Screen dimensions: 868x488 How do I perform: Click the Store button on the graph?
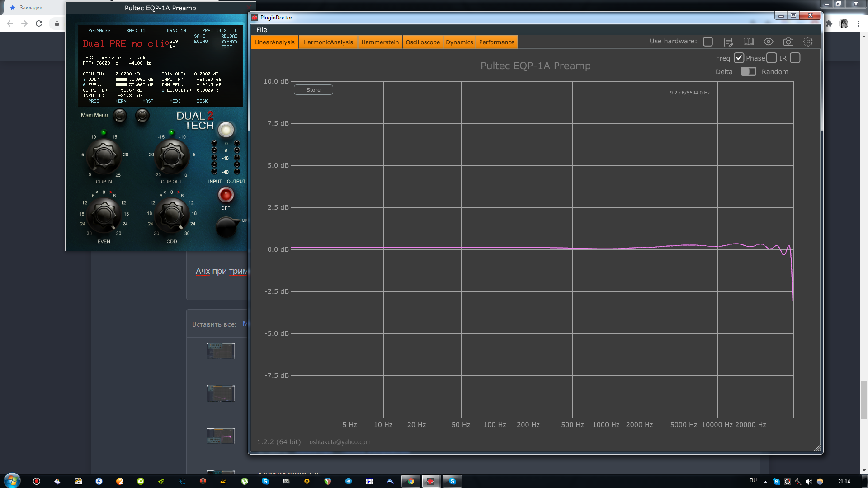[313, 90]
